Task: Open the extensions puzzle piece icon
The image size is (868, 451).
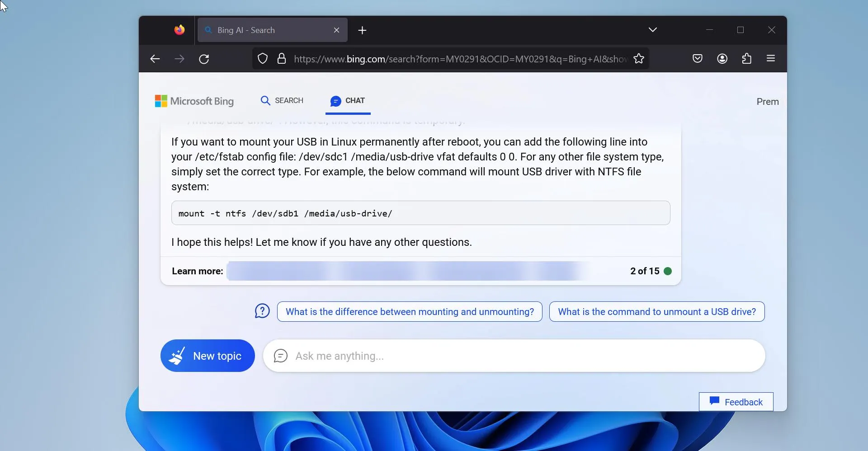Action: point(746,58)
